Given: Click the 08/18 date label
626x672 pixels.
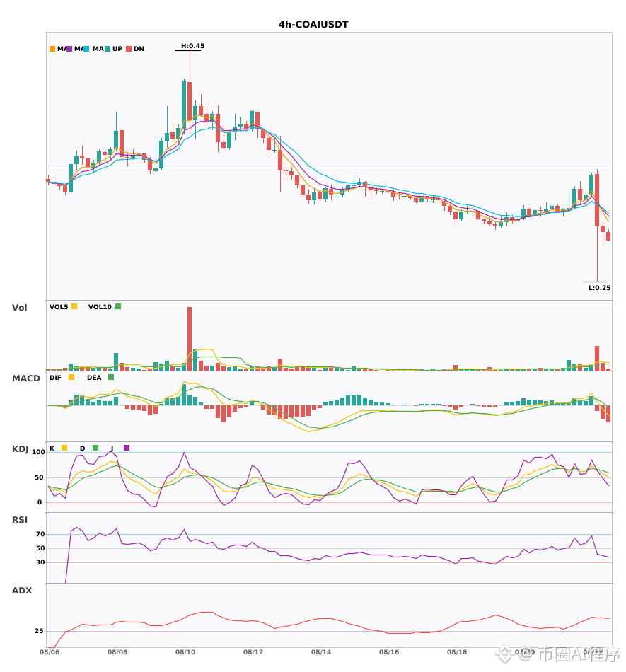Looking at the screenshot, I should tap(457, 652).
